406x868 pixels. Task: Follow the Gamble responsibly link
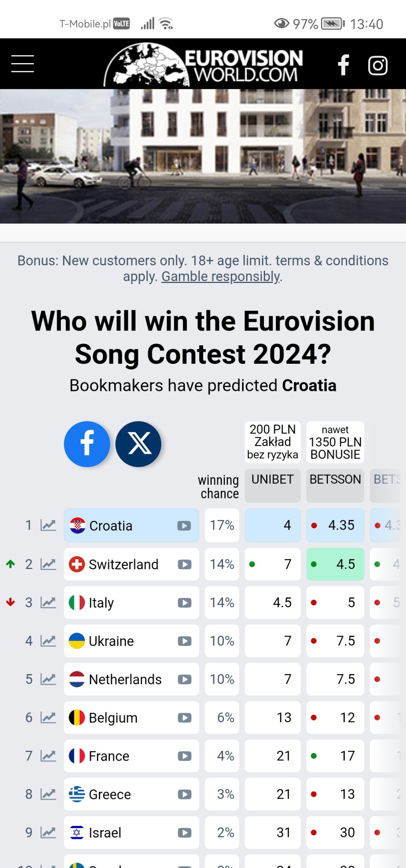tap(221, 276)
